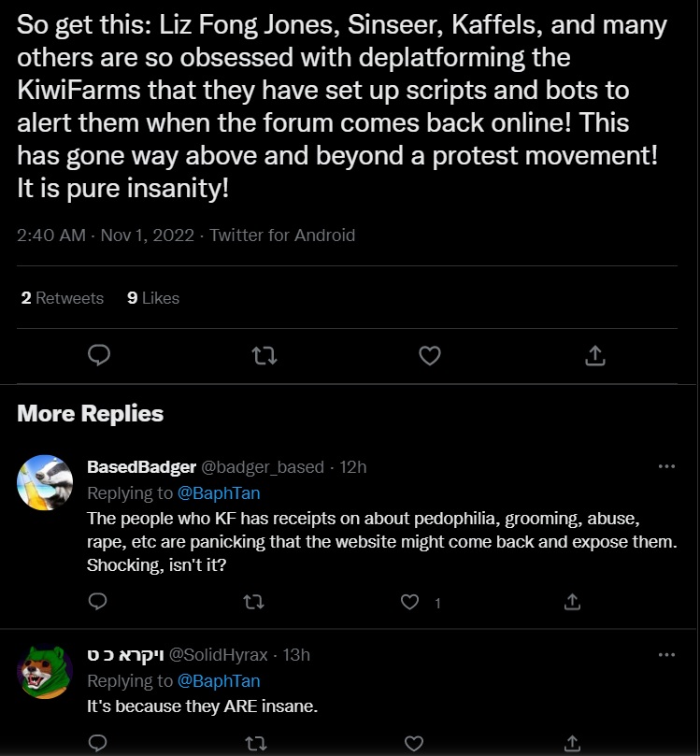
Task: Share the main tweet
Action: [595, 355]
